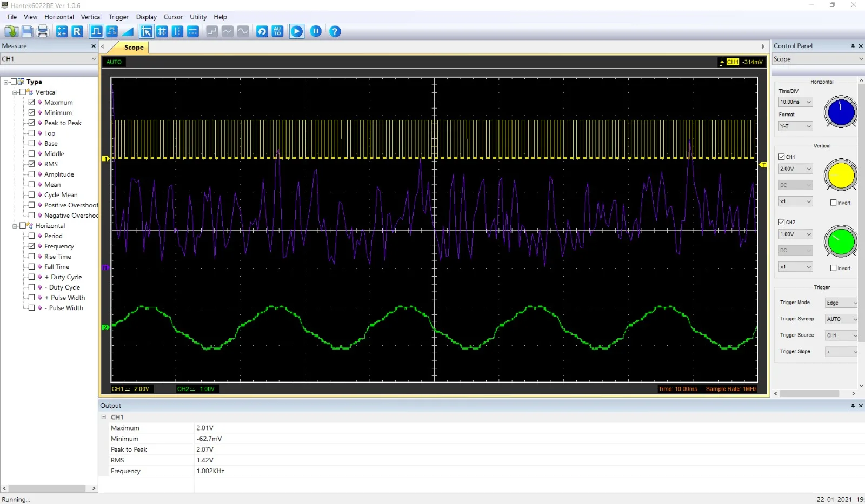
Task: Click the Save (floppy disk) toolbar icon
Action: 27,31
